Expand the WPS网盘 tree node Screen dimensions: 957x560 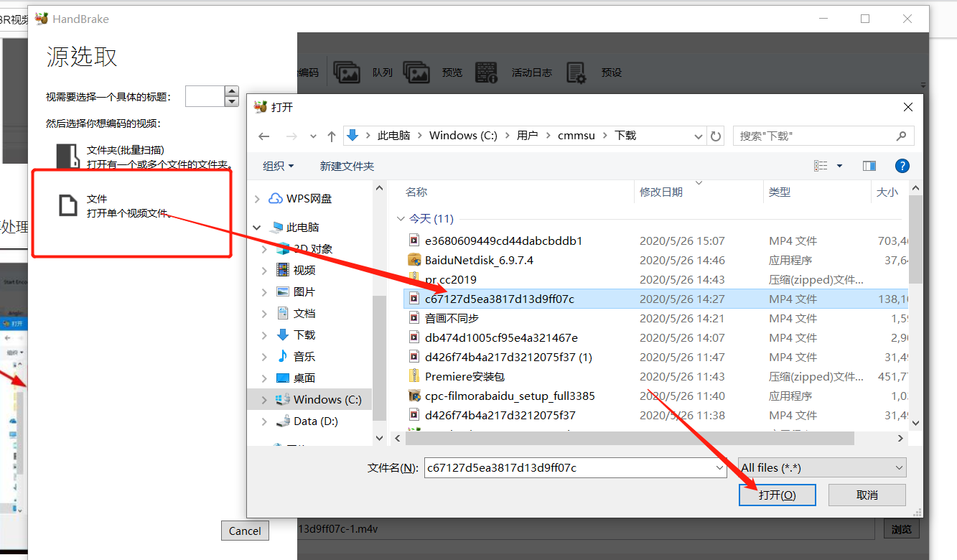[258, 199]
